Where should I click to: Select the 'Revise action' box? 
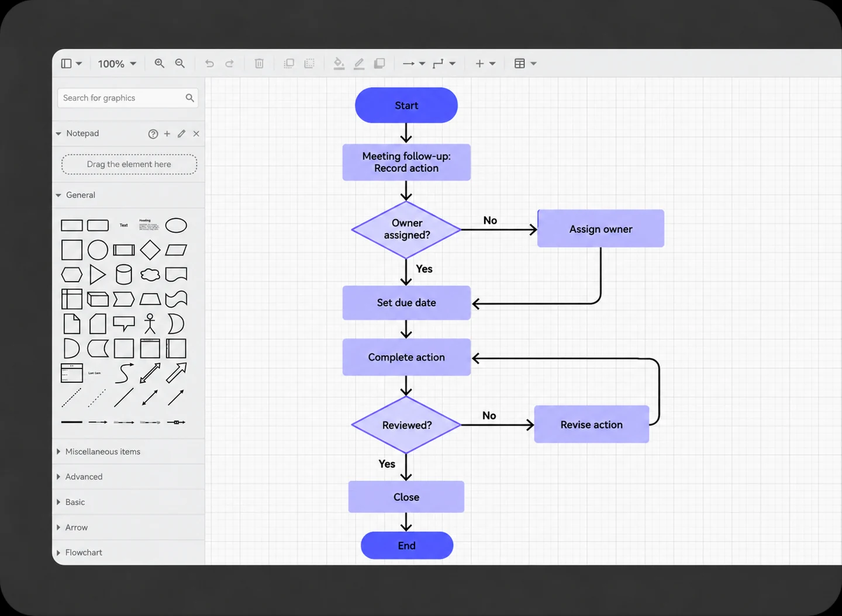pyautogui.click(x=592, y=424)
